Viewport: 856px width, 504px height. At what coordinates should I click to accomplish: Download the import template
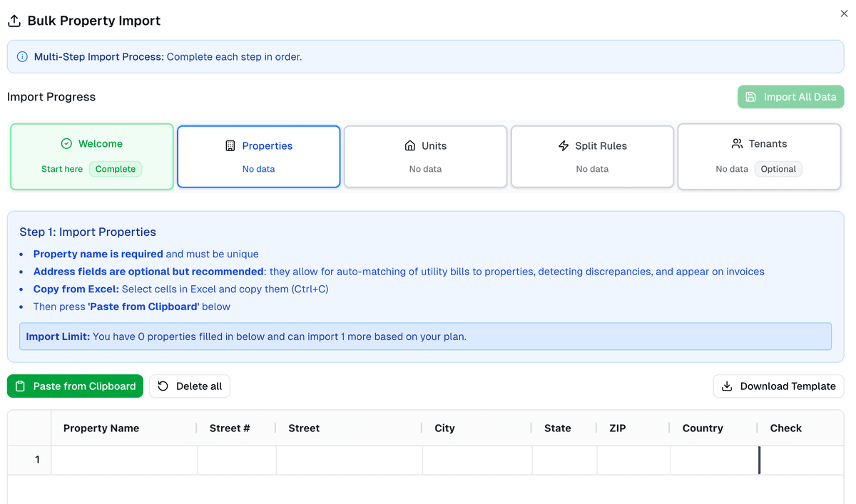(x=778, y=386)
